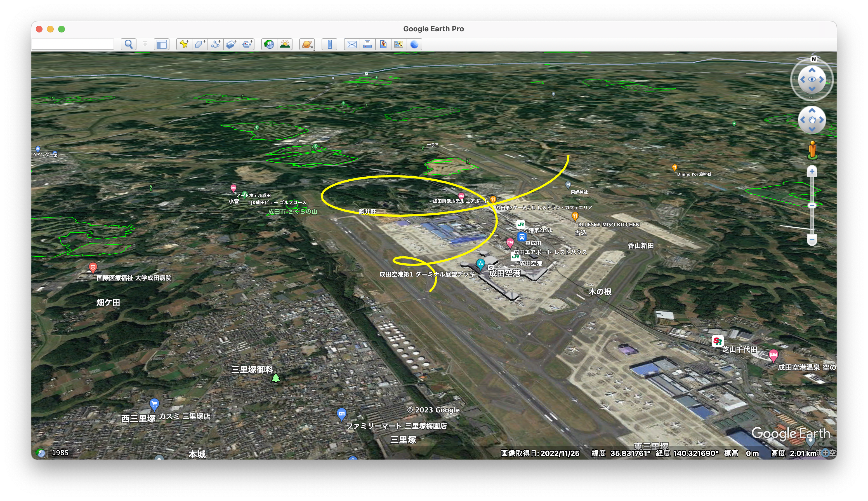Toggle historical imagery clock button
This screenshot has width=868, height=501.
[269, 45]
